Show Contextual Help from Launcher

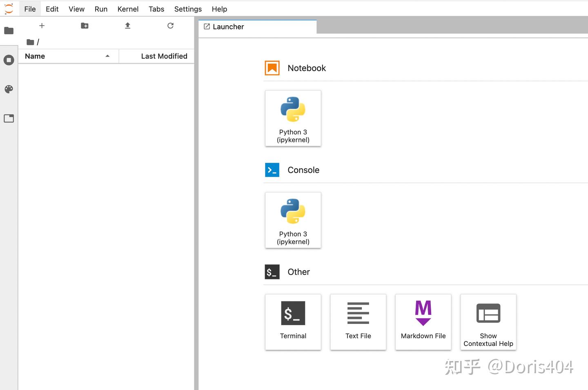tap(488, 322)
